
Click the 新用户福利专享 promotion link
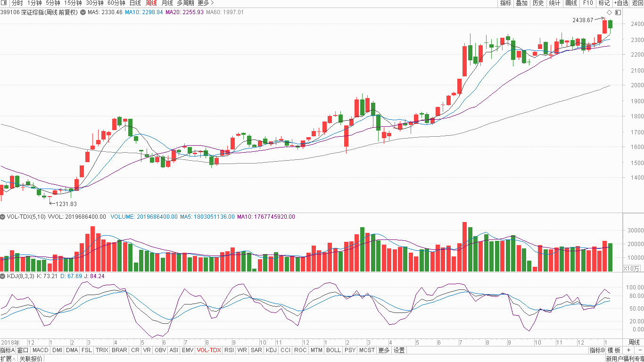(x=625, y=359)
